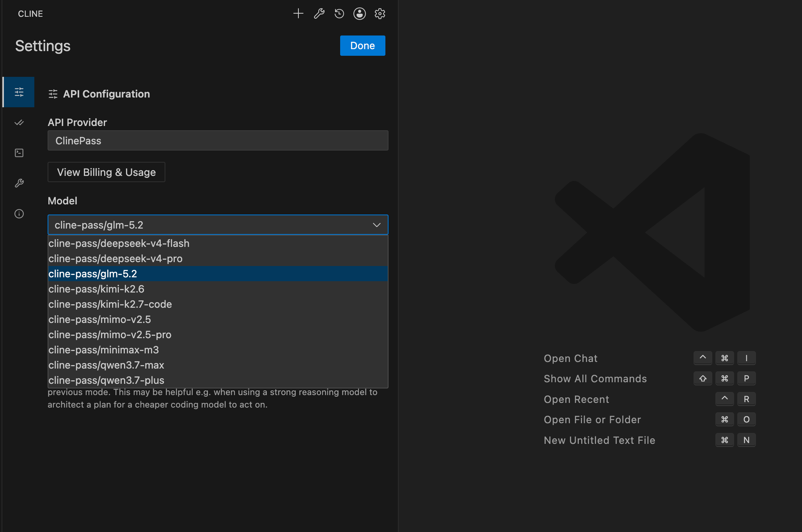This screenshot has height=532, width=802.
Task: Open the terminal settings sidebar tab
Action: pyautogui.click(x=19, y=153)
